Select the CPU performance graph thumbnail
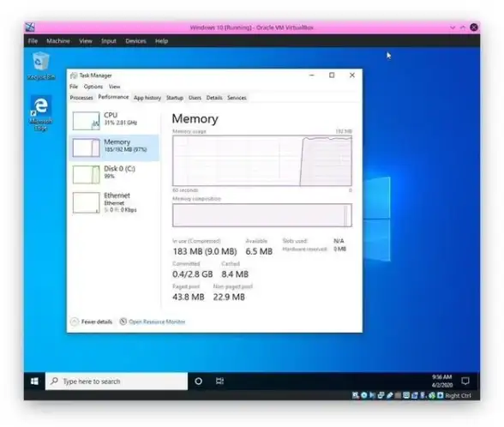Screen dimensions: 504x427 pos(86,121)
